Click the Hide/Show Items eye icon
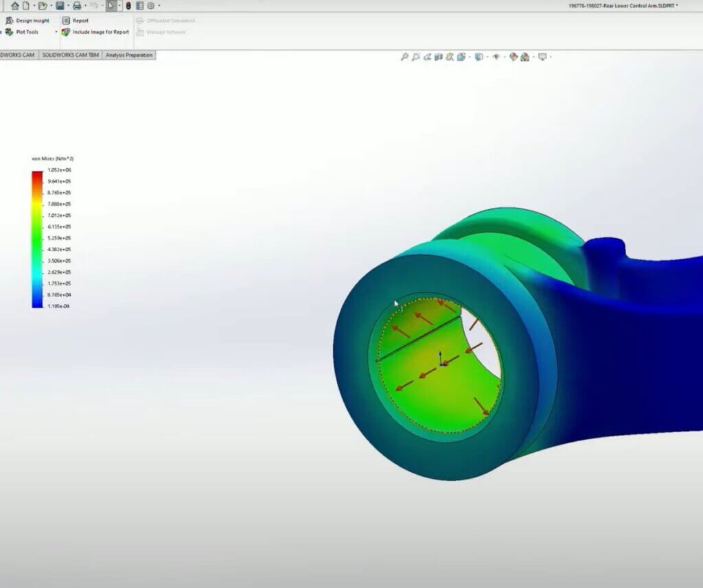 click(496, 57)
